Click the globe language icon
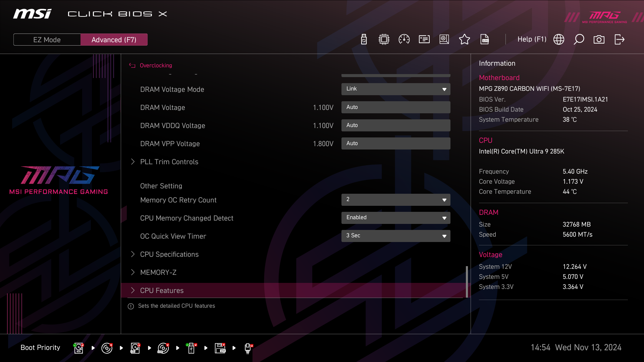 559,40
